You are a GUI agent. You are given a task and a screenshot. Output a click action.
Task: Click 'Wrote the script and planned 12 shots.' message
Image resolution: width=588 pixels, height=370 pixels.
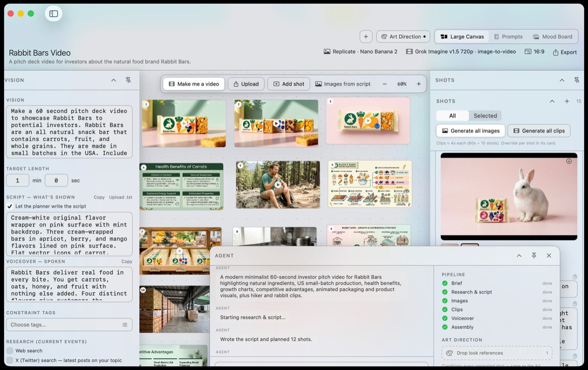tap(266, 339)
